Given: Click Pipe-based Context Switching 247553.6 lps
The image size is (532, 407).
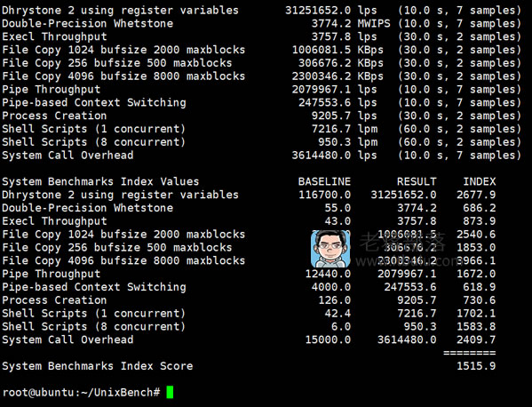Looking at the screenshot, I should (x=337, y=102).
